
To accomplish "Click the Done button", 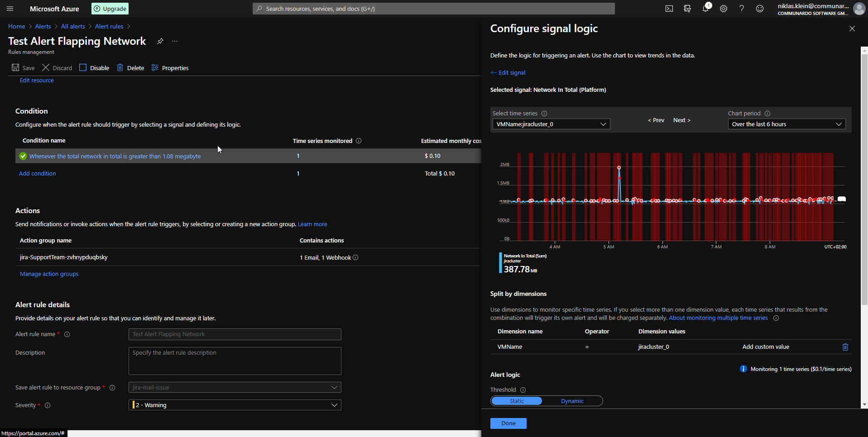I will [x=508, y=423].
